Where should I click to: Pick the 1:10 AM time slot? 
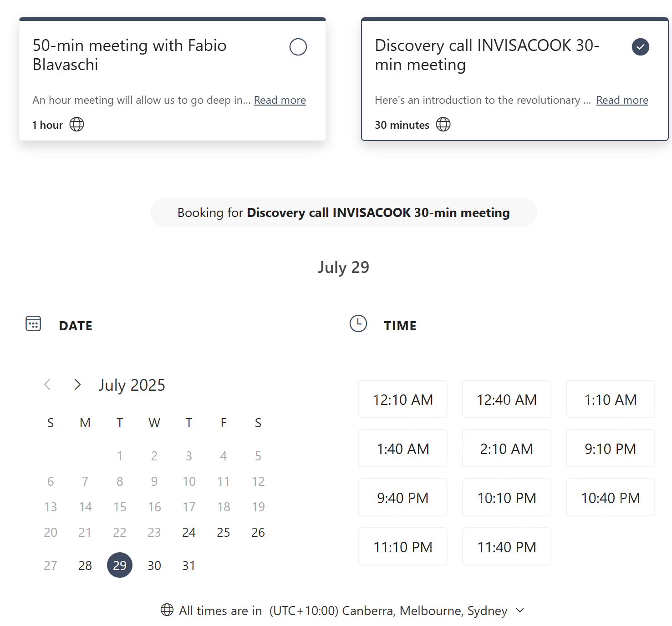point(611,399)
